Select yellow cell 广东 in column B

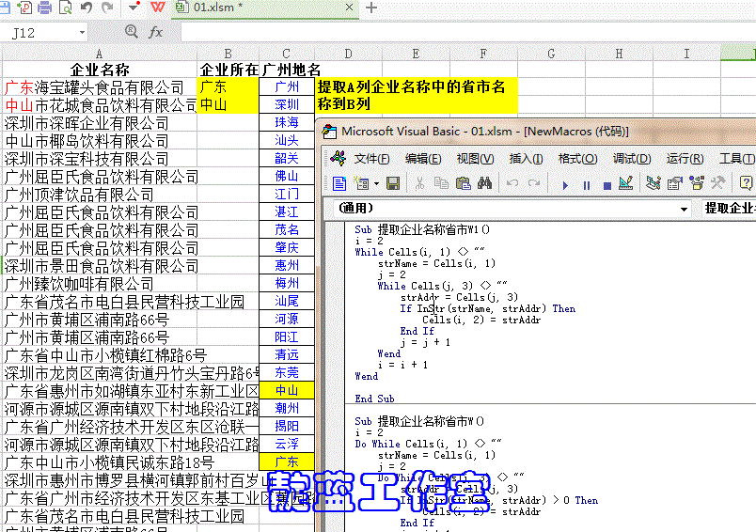[x=228, y=87]
